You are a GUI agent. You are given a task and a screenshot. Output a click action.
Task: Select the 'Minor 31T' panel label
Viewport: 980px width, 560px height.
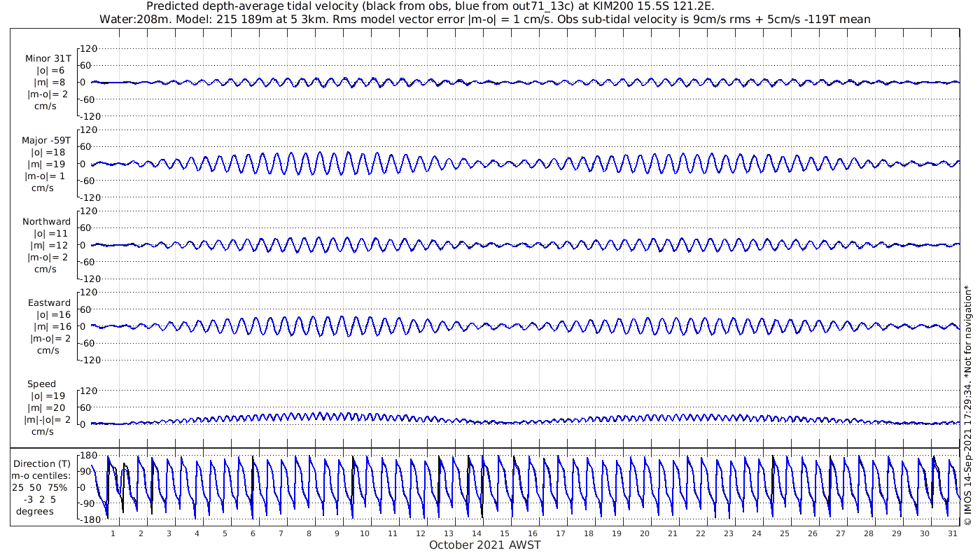48,59
